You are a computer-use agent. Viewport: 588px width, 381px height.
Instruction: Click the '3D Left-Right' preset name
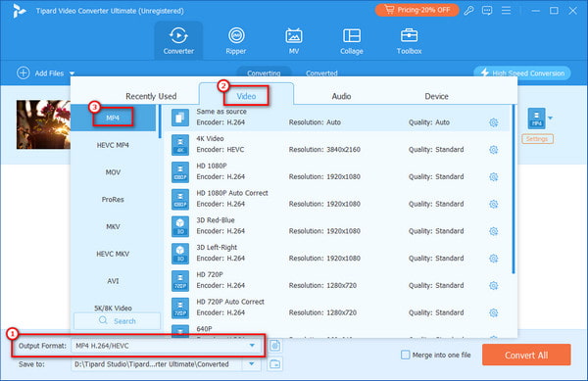point(217,247)
